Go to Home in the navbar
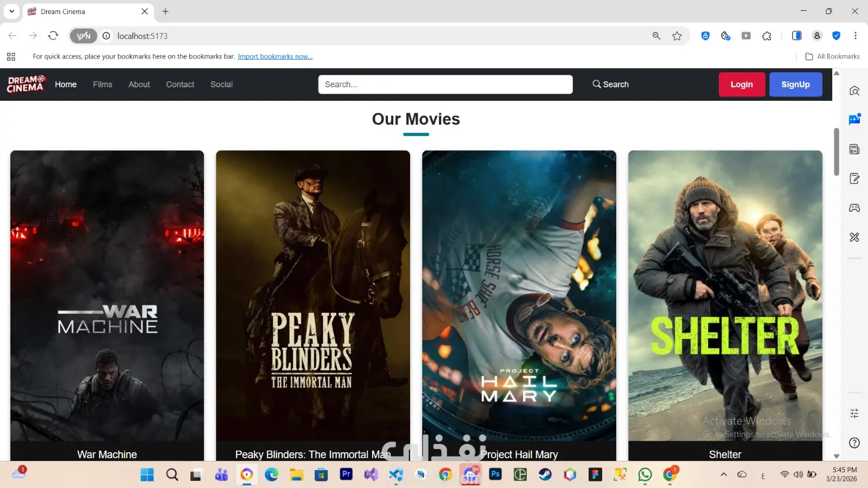This screenshot has height=488, width=868. click(66, 85)
